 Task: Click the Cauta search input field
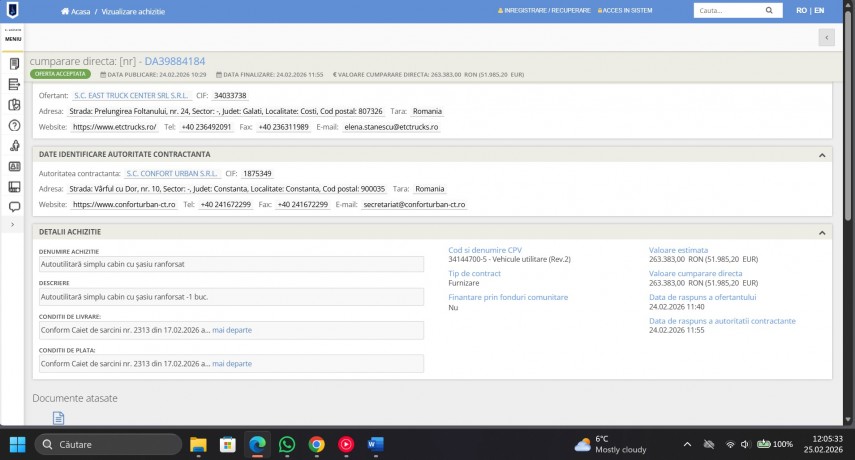click(x=729, y=10)
